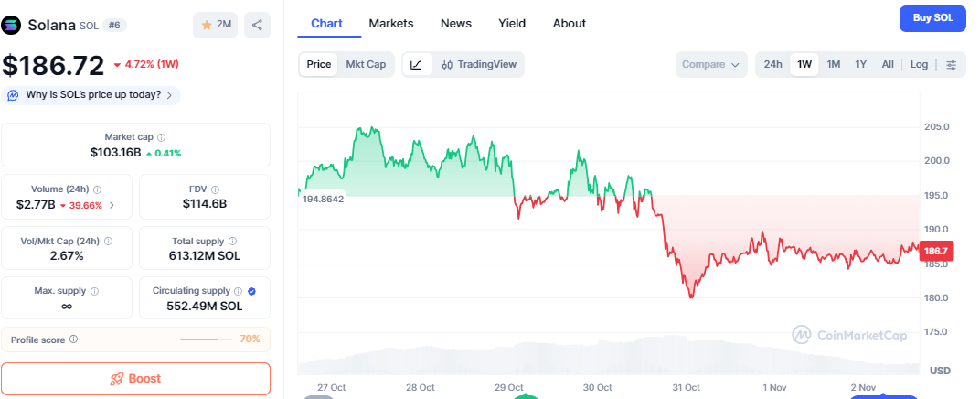
Task: Click the Profile score progress bar
Action: tap(208, 340)
